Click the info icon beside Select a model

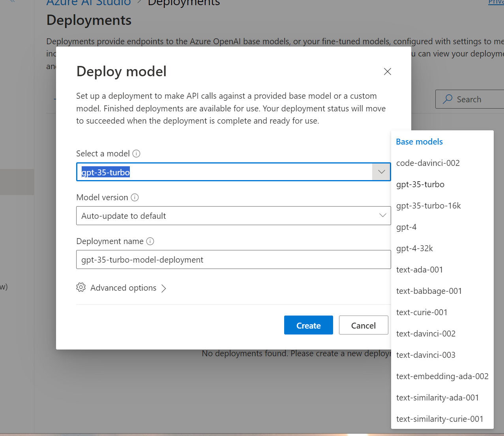[137, 154]
